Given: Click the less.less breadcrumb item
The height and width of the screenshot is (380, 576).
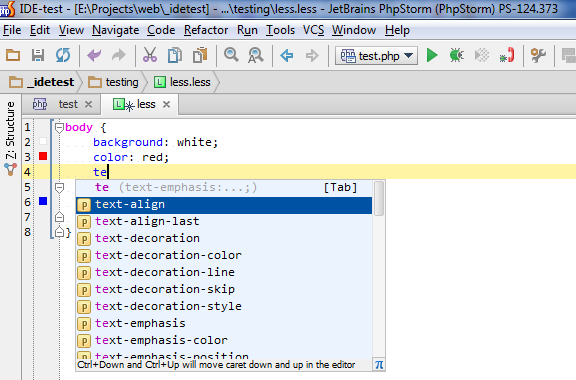Looking at the screenshot, I should 182,82.
